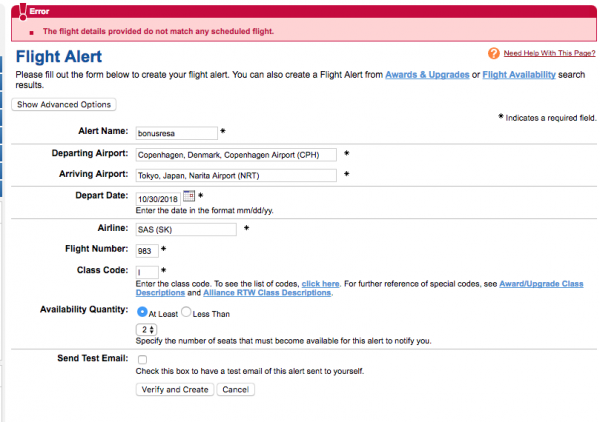Select the Flight Number input box
Viewport: 600px width, 422px height.
click(146, 249)
